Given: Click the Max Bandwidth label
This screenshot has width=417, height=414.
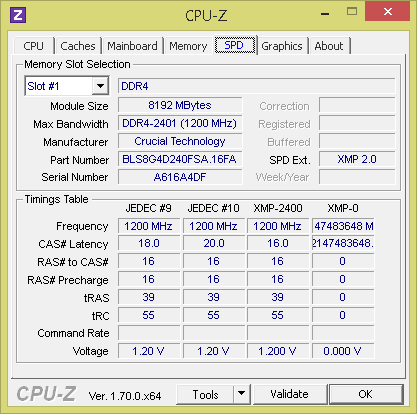Looking at the screenshot, I should click(71, 124).
